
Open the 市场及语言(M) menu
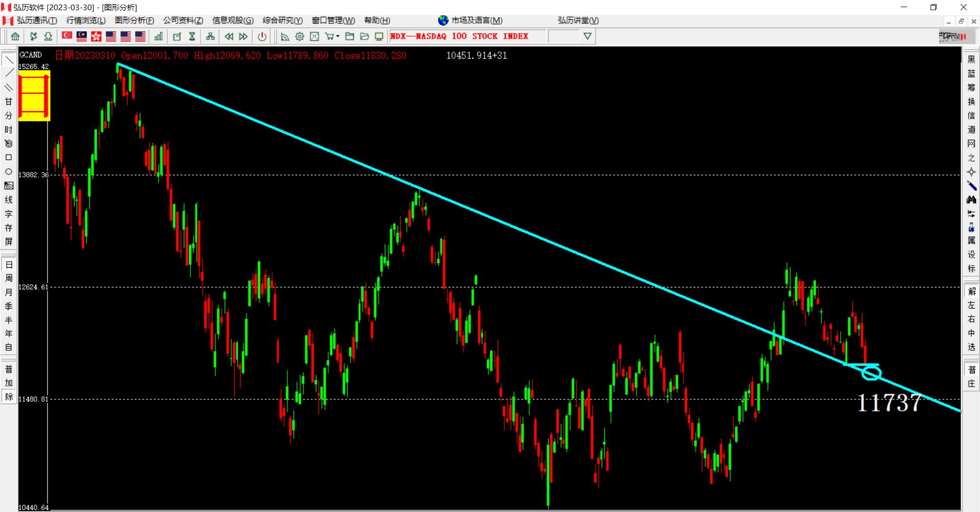click(x=477, y=20)
